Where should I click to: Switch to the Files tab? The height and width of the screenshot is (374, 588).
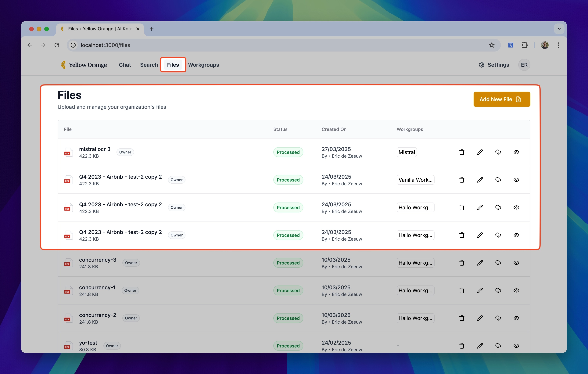tap(173, 65)
